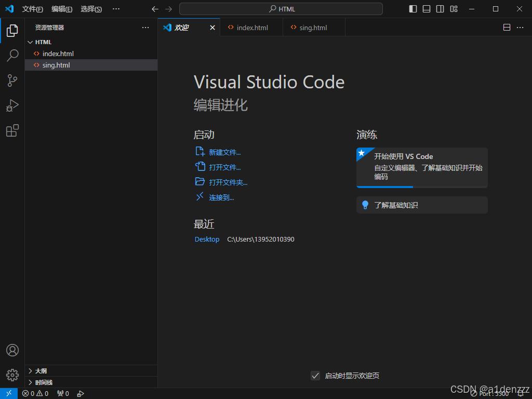This screenshot has width=532, height=399.
Task: Go back with the left arrow
Action: pos(155,9)
